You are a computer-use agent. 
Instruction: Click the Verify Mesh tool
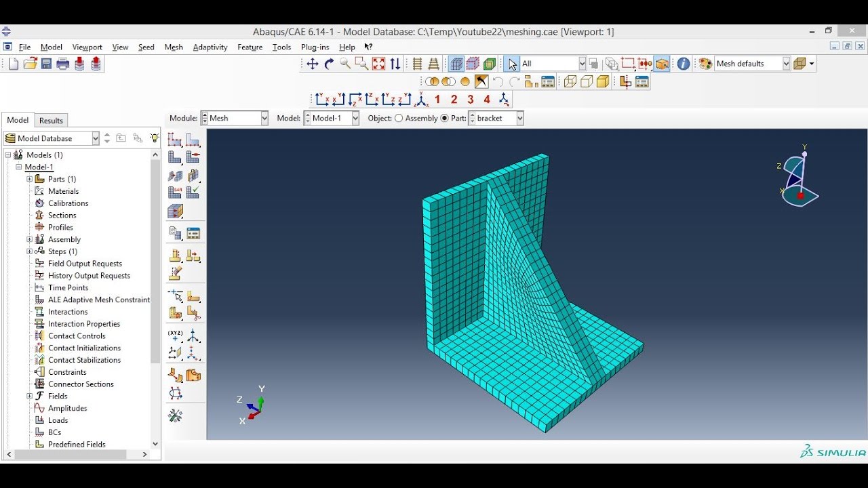click(193, 193)
